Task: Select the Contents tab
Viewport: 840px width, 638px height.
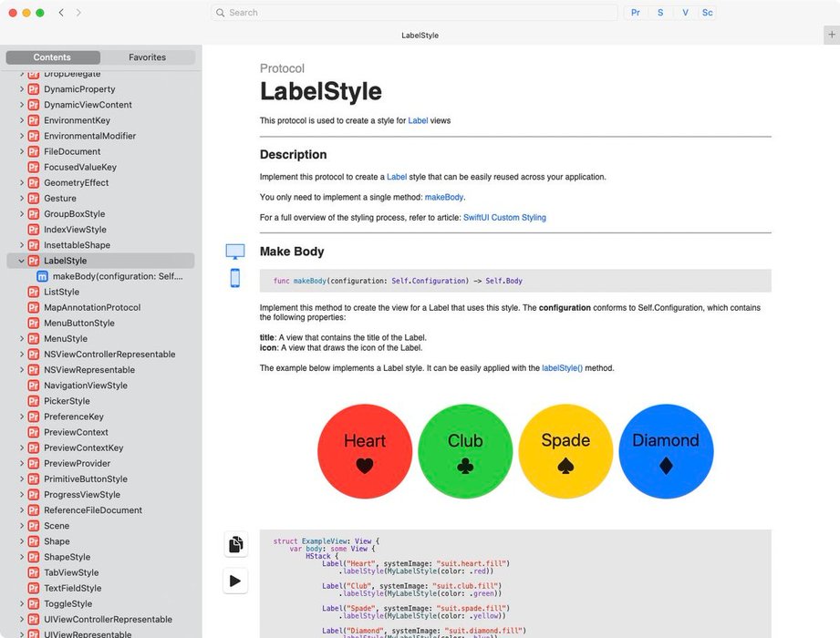Action: tap(53, 57)
